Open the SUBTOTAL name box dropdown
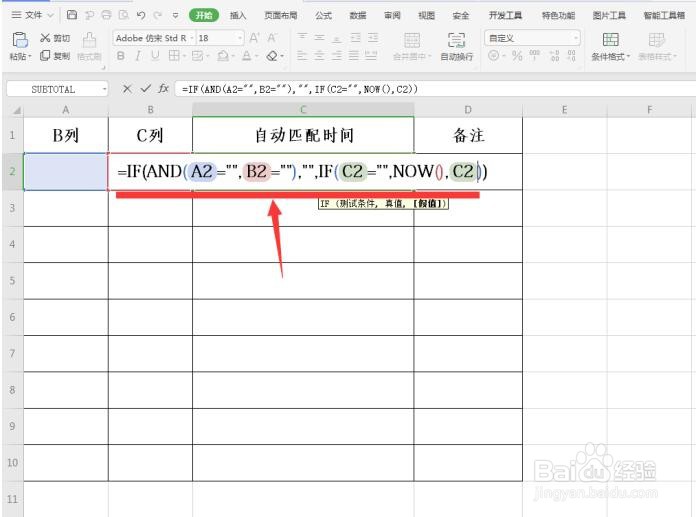Image resolution: width=696 pixels, height=517 pixels. tap(104, 89)
